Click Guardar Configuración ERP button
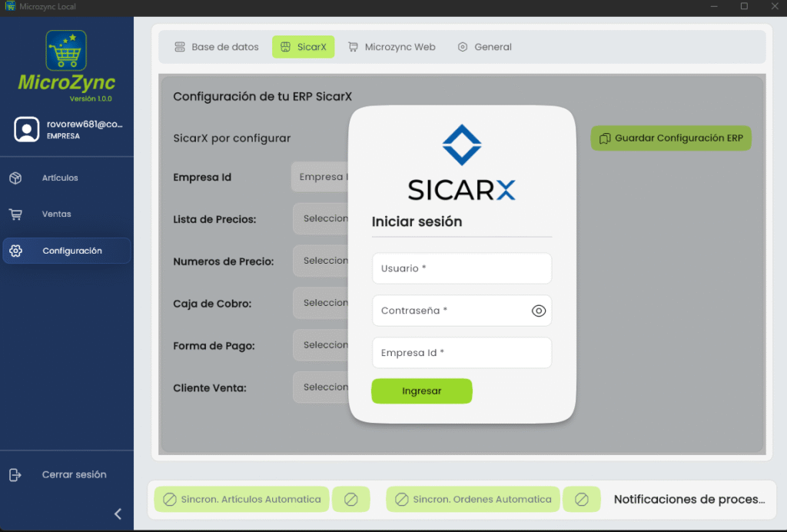The image size is (787, 532). coord(670,138)
